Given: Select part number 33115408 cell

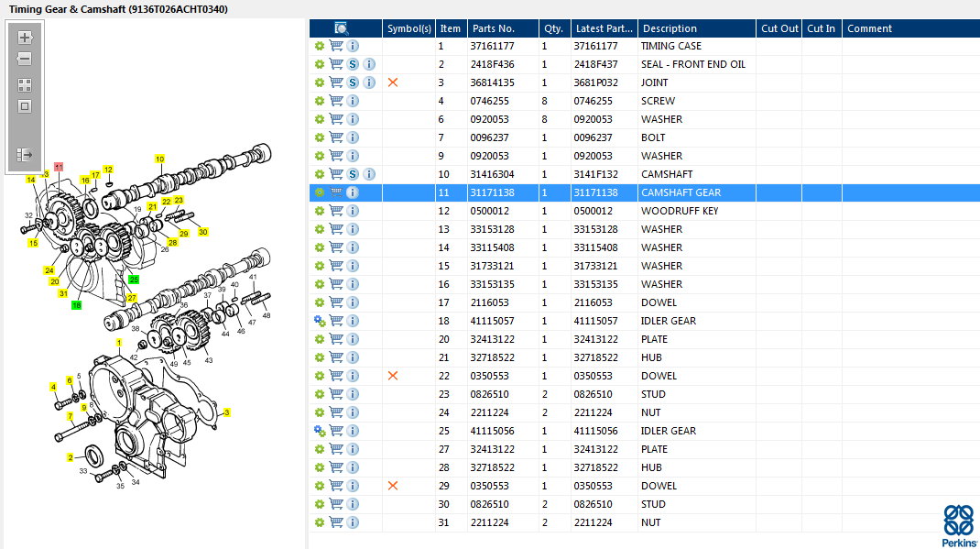Looking at the screenshot, I should (492, 247).
